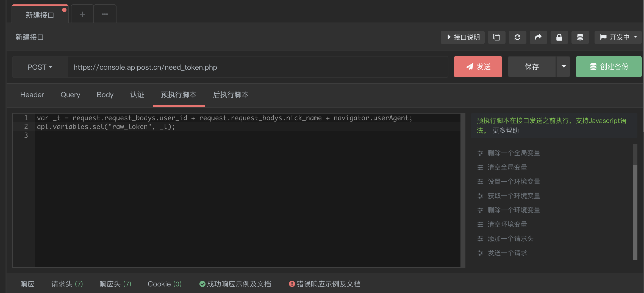Switch to the Body tab
This screenshot has height=293, width=644.
105,95
